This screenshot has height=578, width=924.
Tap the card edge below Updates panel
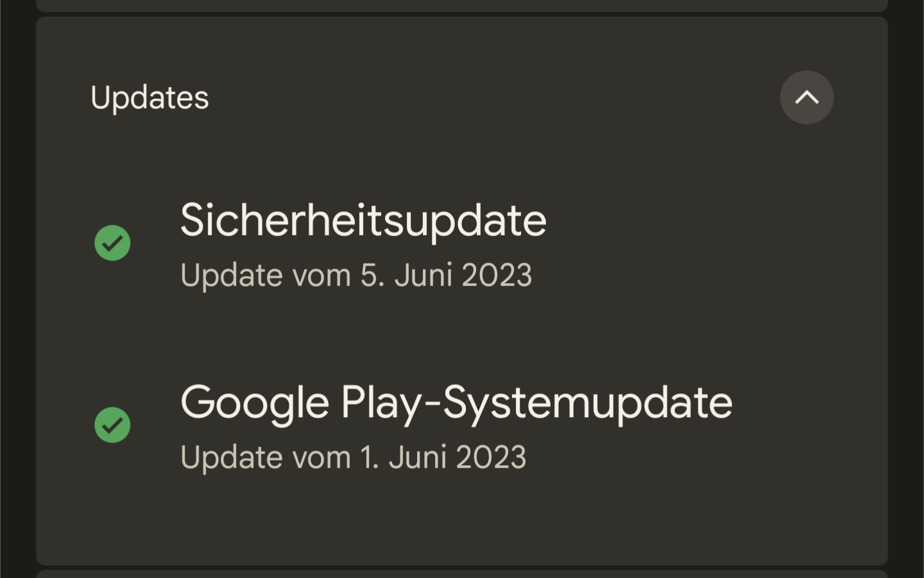tap(462, 574)
